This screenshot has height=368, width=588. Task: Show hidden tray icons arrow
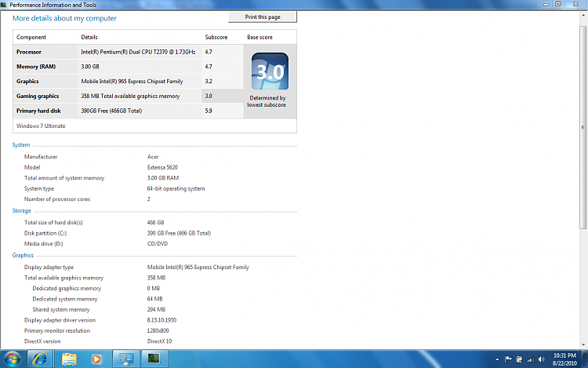click(x=497, y=359)
